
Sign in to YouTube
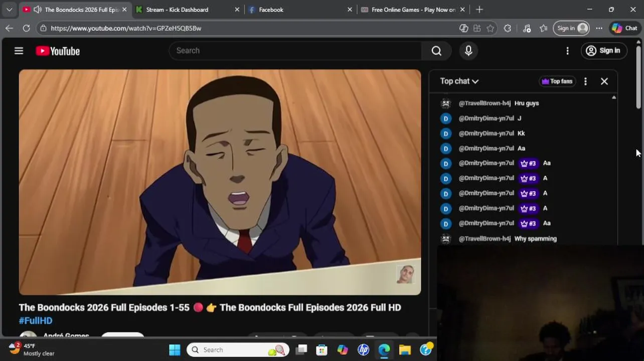pyautogui.click(x=603, y=51)
